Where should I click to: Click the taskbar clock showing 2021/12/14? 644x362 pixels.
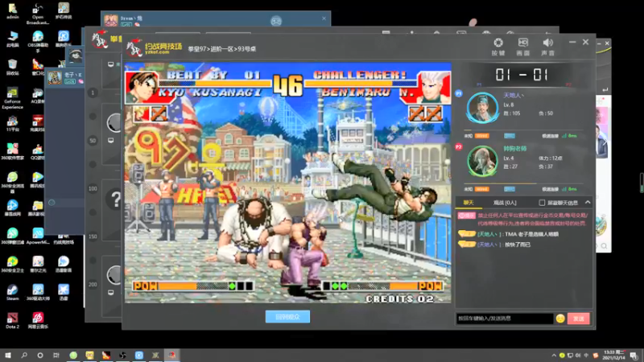614,356
